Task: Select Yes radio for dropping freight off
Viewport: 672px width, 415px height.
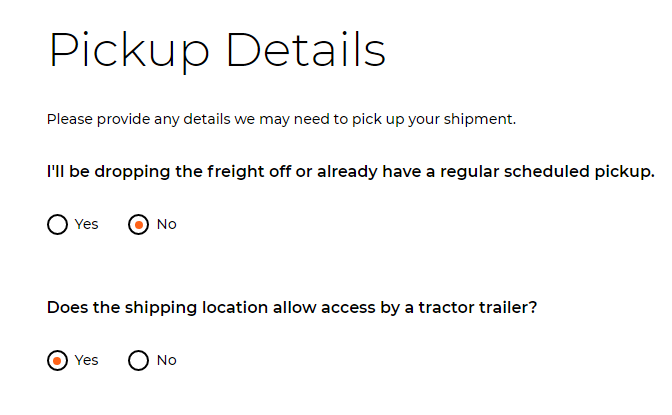Action: (57, 225)
